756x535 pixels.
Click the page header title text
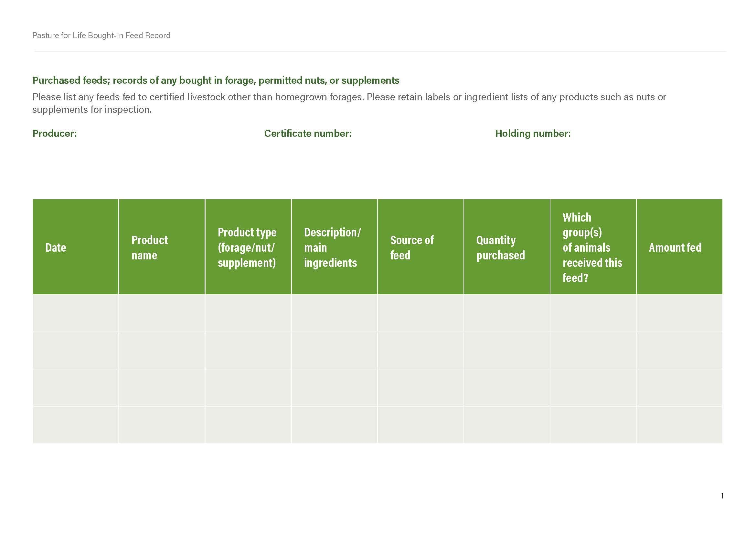pyautogui.click(x=101, y=36)
